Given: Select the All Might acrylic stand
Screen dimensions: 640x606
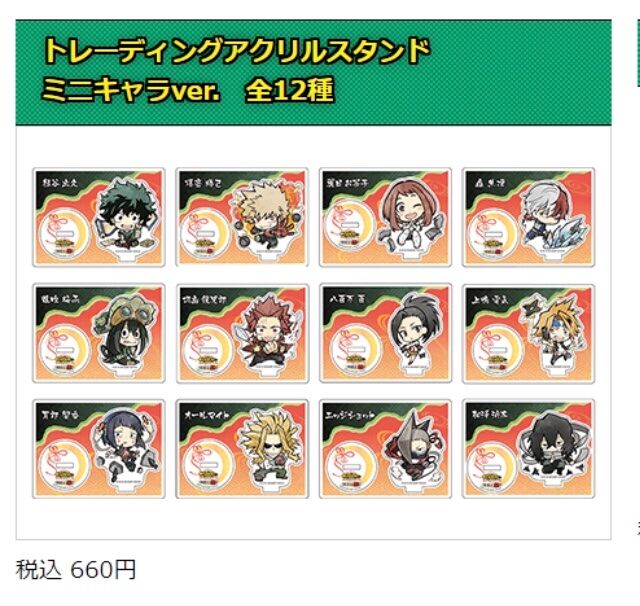Looking at the screenshot, I should (x=242, y=449).
